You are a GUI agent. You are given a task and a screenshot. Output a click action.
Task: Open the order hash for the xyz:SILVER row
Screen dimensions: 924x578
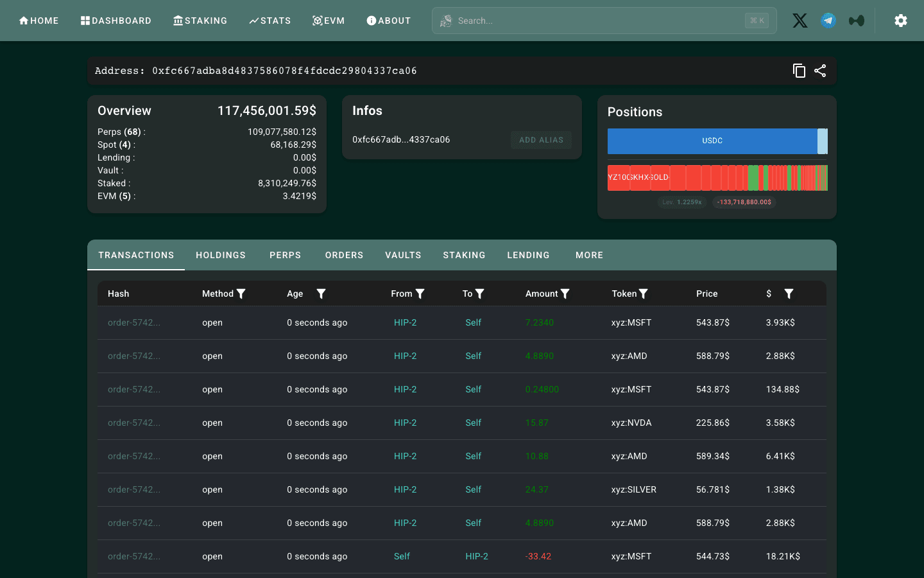tap(134, 489)
